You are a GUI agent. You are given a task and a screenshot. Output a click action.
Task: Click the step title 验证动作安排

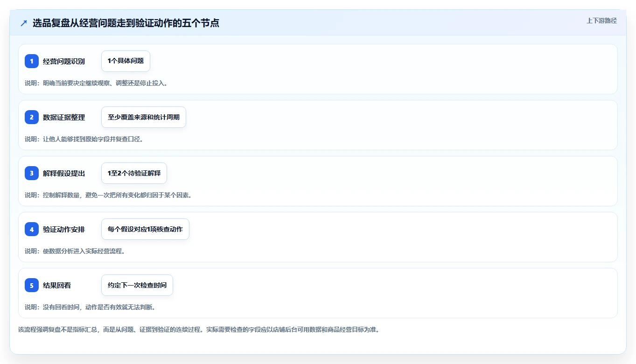coord(64,230)
